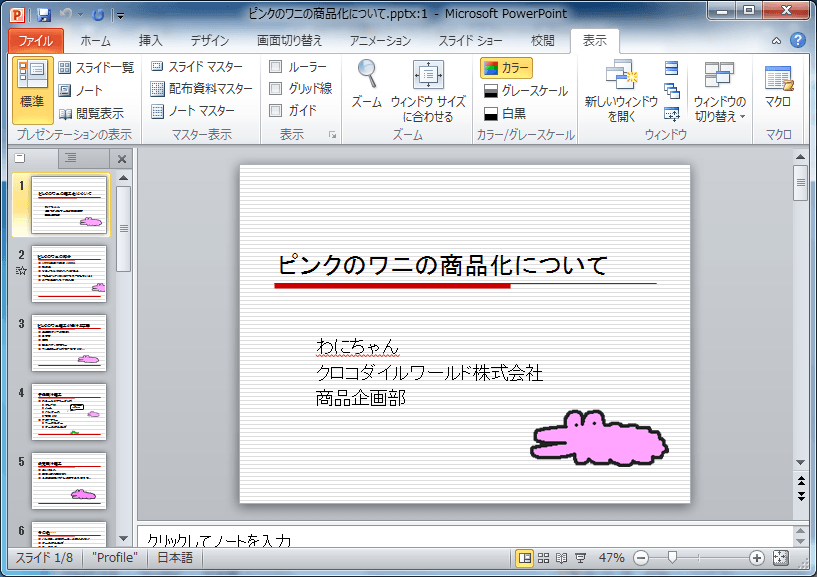Open 配布資料マスター view
Viewport: 817px width, 577px height.
tap(201, 89)
